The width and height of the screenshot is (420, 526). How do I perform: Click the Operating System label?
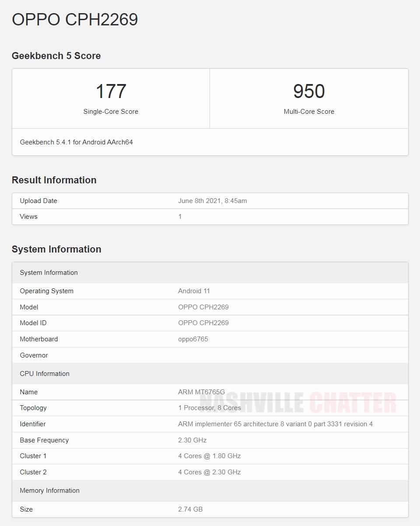[x=47, y=291]
